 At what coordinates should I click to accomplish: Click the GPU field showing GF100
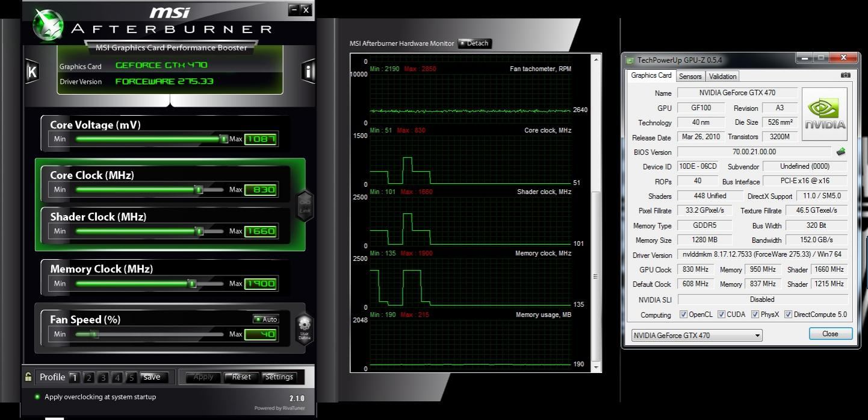[701, 108]
